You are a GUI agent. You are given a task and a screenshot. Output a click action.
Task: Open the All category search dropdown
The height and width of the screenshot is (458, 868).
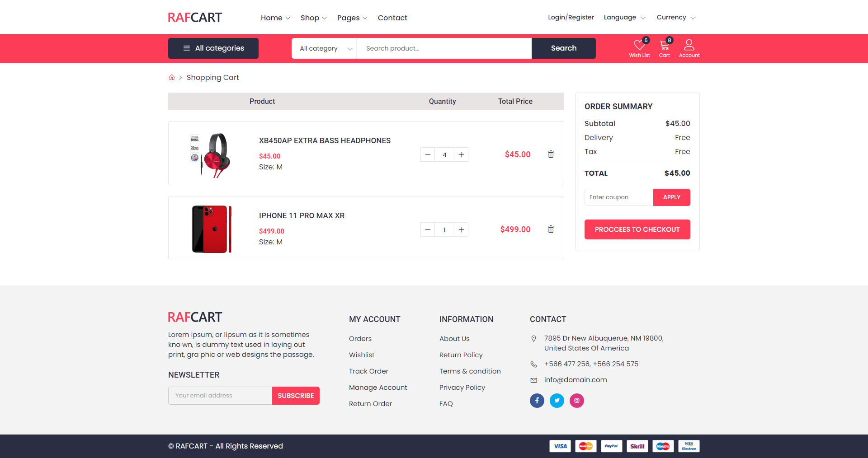click(324, 48)
